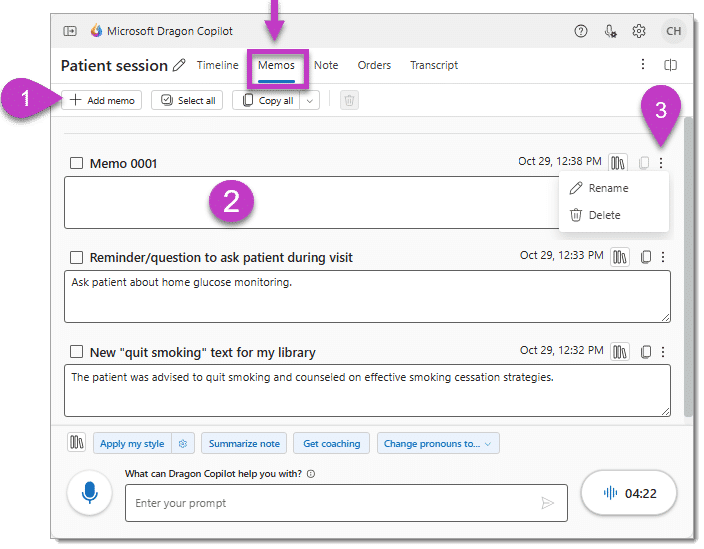Choose Delete from the memo context menu
This screenshot has width=704, height=549.
(604, 215)
